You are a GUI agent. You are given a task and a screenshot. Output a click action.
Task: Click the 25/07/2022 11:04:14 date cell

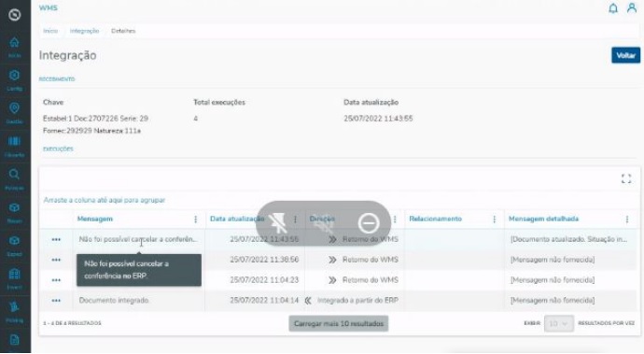tap(264, 300)
